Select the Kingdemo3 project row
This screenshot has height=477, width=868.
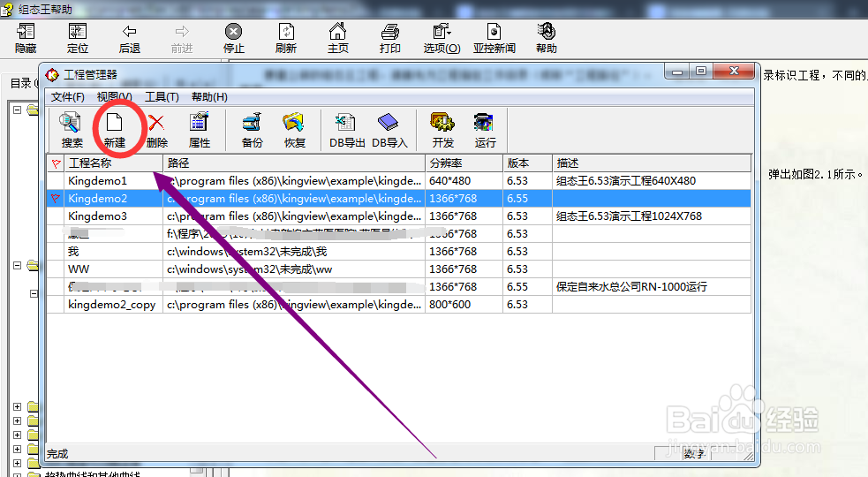[399, 216]
